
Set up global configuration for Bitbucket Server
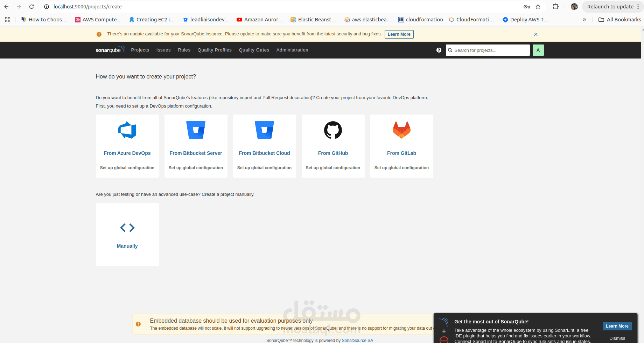point(196,168)
